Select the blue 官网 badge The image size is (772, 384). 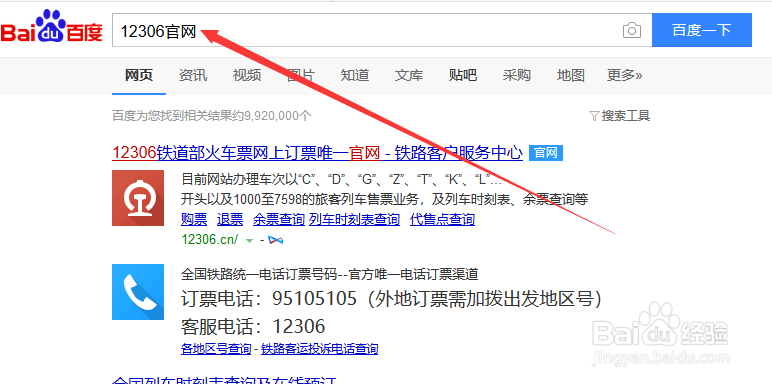coord(546,153)
